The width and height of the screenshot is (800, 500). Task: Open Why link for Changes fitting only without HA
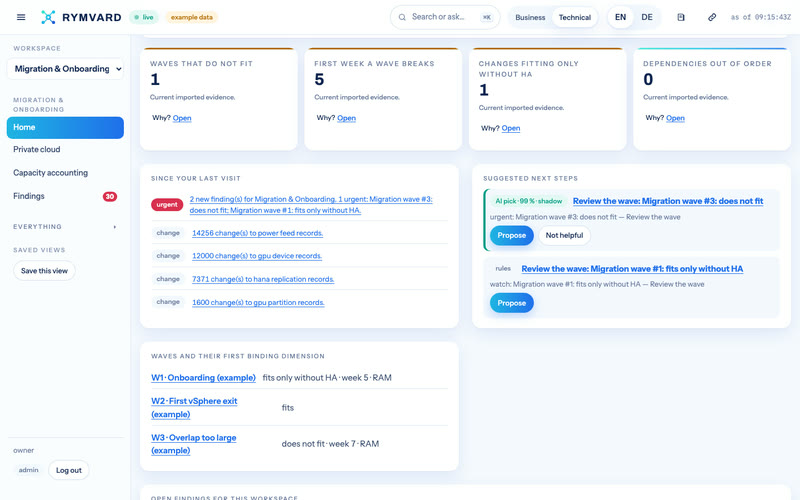point(511,129)
